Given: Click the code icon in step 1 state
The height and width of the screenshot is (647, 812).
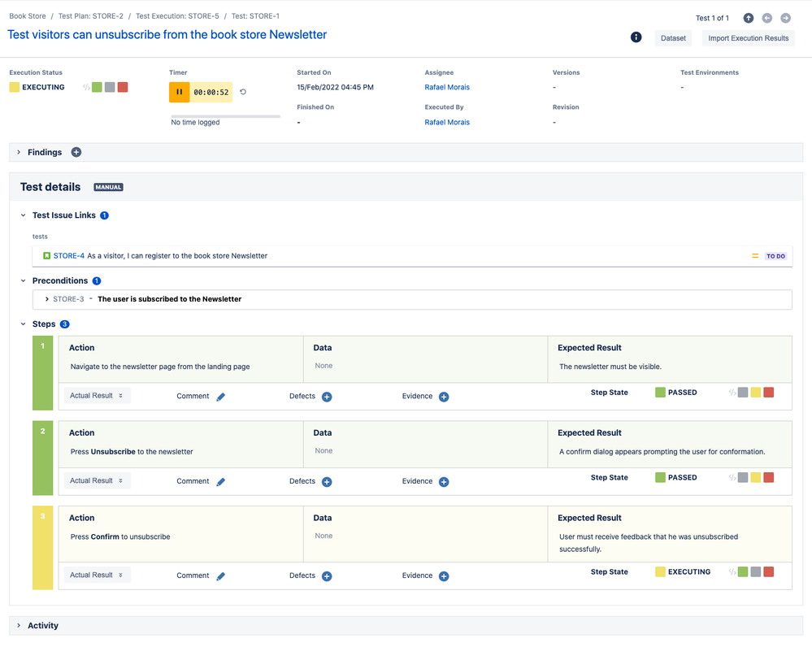Looking at the screenshot, I should (732, 393).
